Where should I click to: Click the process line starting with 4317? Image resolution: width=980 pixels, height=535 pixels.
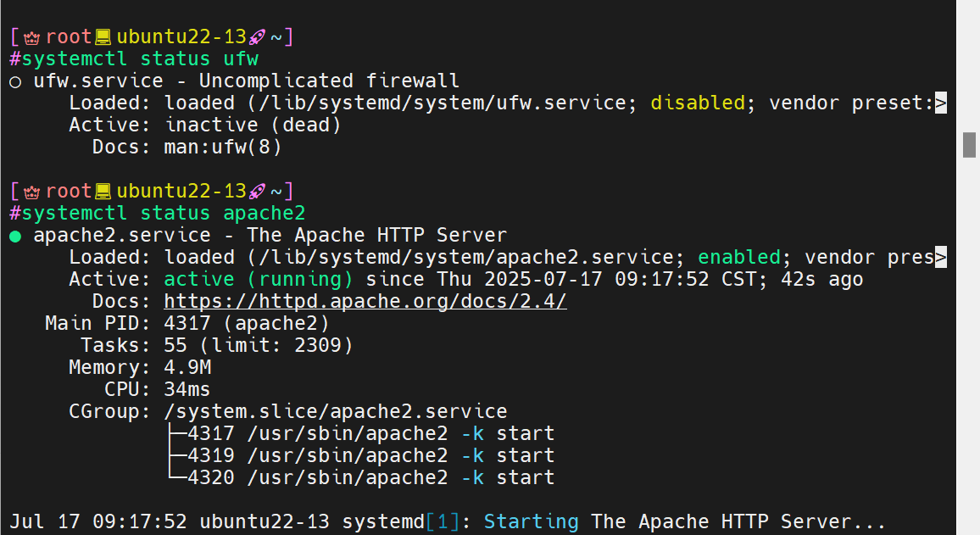(x=370, y=433)
